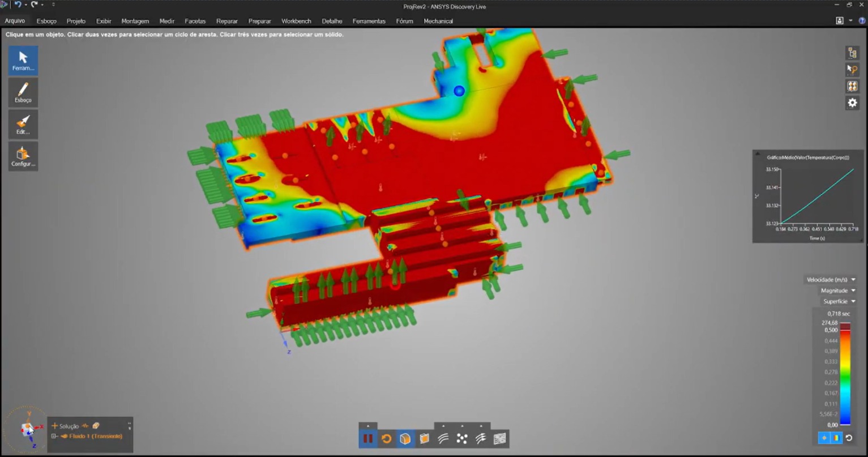Click the Solução add button
This screenshot has width=868, height=457.
point(55,426)
